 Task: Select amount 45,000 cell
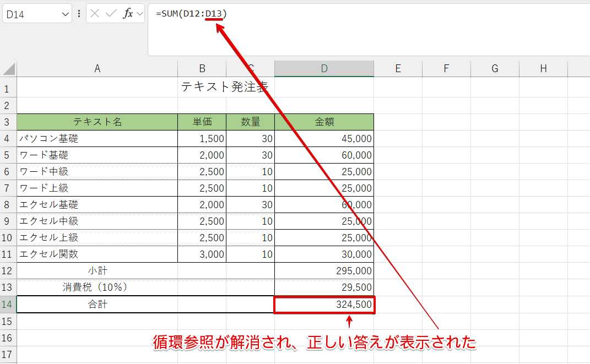pos(324,139)
